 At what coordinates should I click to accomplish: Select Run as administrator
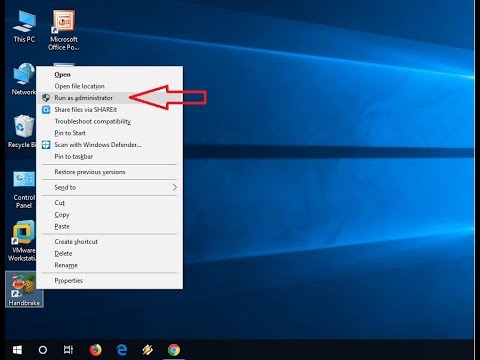pyautogui.click(x=109, y=98)
